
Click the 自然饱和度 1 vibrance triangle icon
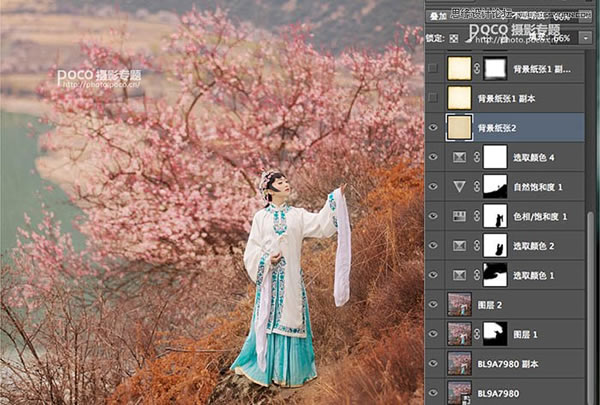pos(459,187)
